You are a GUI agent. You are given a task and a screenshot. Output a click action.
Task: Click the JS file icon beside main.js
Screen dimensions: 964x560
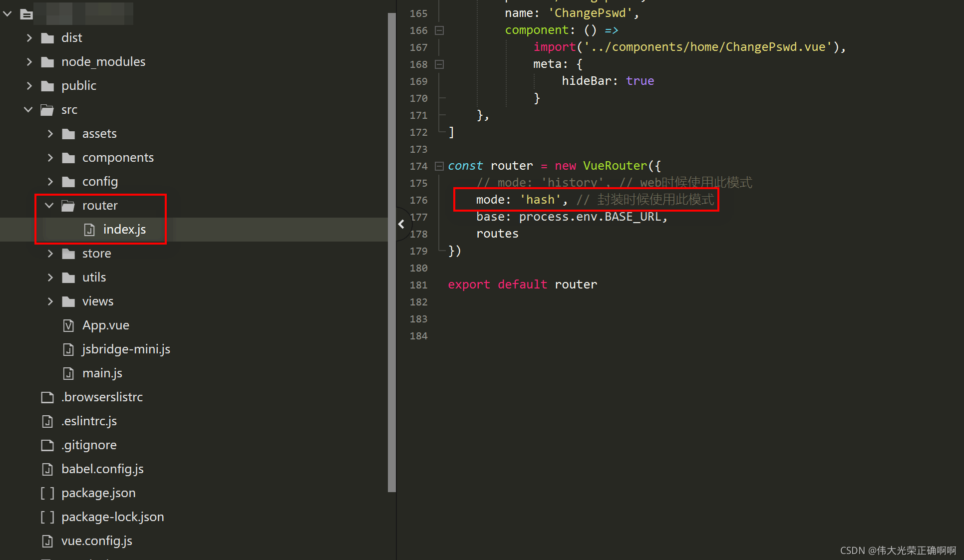click(68, 373)
